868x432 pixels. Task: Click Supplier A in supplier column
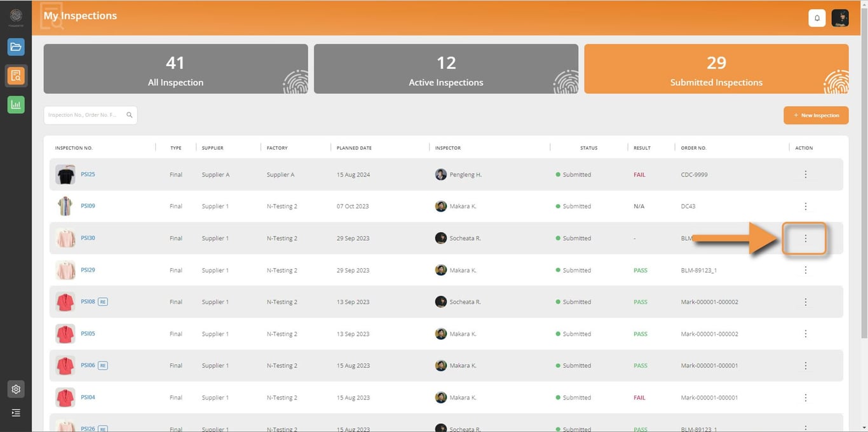[x=215, y=175]
